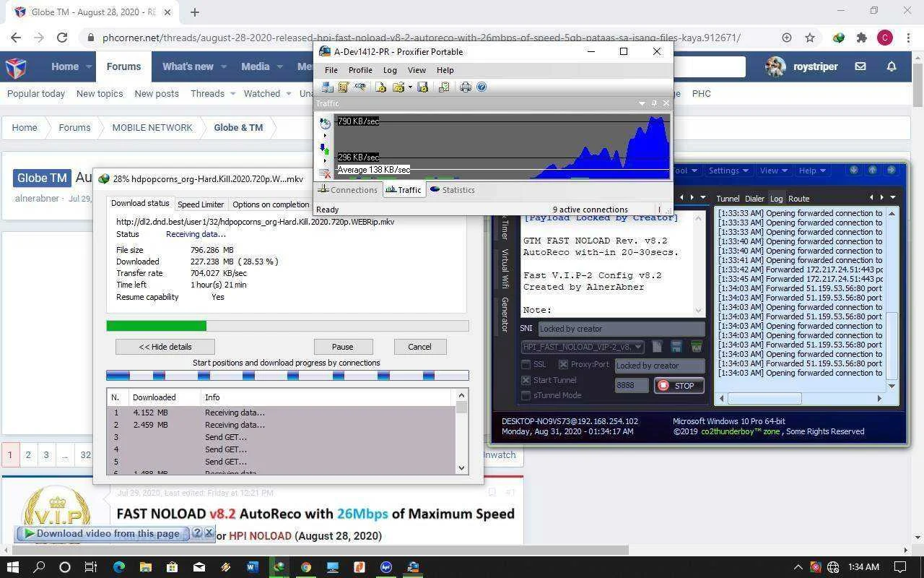This screenshot has width=924, height=578.
Task: Open forum notifications bell icon
Action: [x=892, y=66]
